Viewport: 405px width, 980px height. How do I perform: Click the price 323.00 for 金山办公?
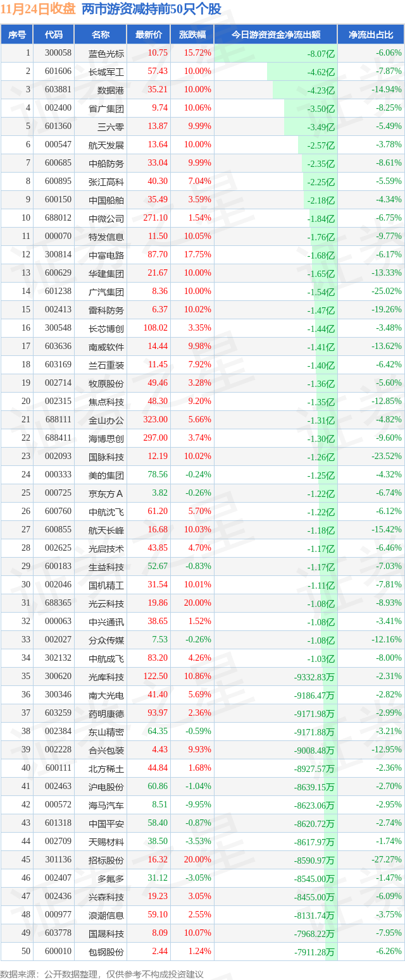[156, 420]
